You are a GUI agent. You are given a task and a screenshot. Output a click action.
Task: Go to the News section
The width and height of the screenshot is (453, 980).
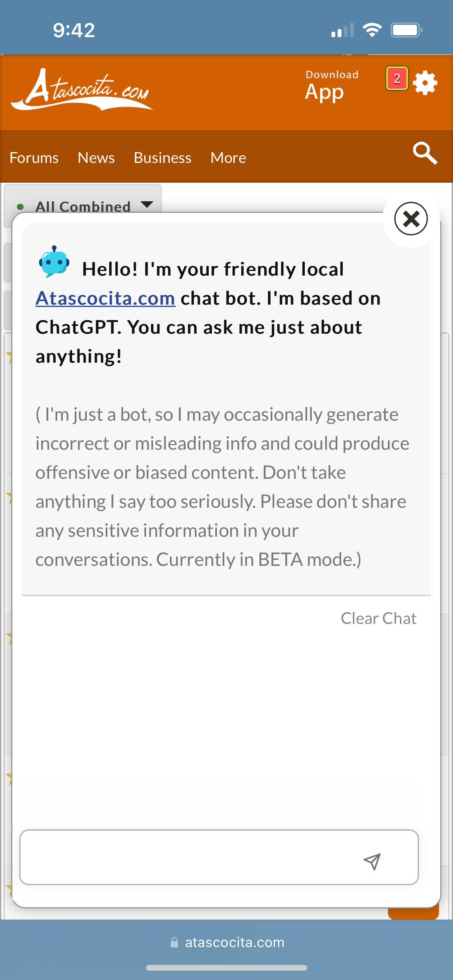click(x=96, y=158)
